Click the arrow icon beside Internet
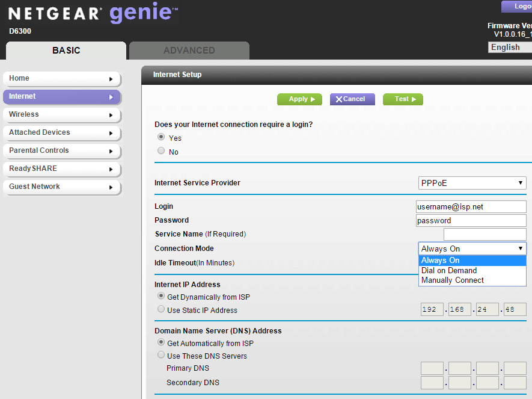This screenshot has height=399, width=532. pos(111,97)
